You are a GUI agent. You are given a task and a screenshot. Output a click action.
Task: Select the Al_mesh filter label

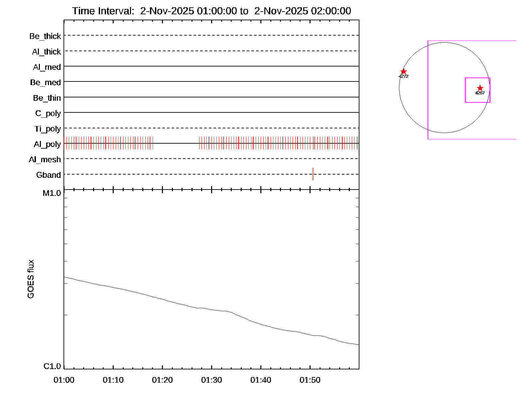tap(45, 160)
